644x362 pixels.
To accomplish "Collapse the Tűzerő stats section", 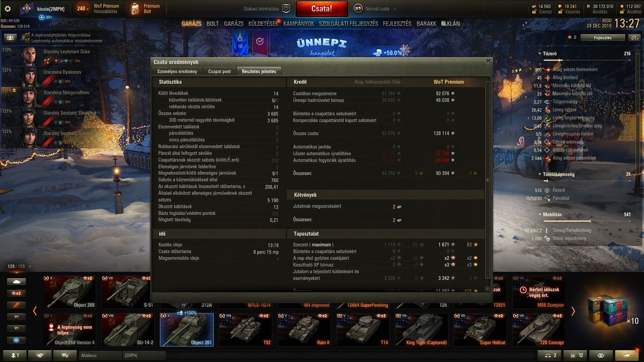I will point(540,54).
